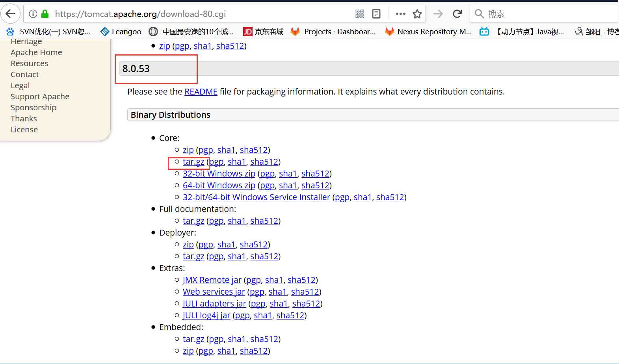Image resolution: width=619 pixels, height=364 pixels.
Task: Open the 动力节点 Java视频 bookmark
Action: 522,32
